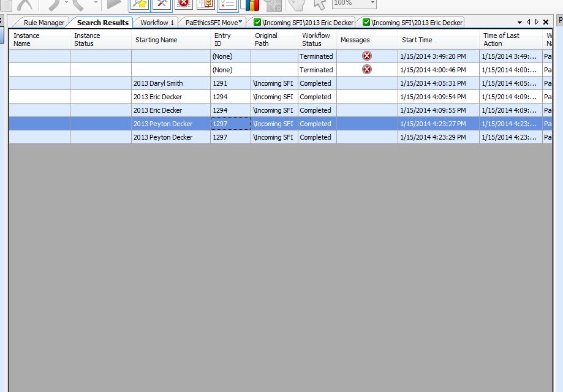
Task: Close the active tab with the X
Action: [x=546, y=22]
